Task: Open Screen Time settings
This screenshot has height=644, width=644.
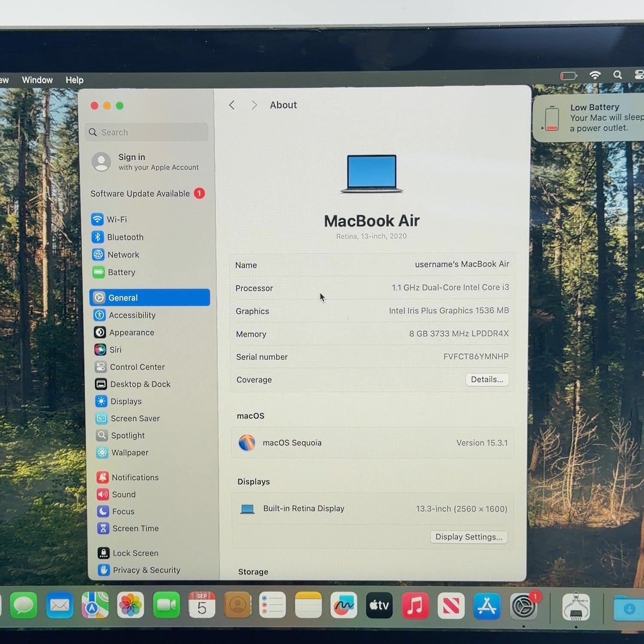Action: (128, 528)
